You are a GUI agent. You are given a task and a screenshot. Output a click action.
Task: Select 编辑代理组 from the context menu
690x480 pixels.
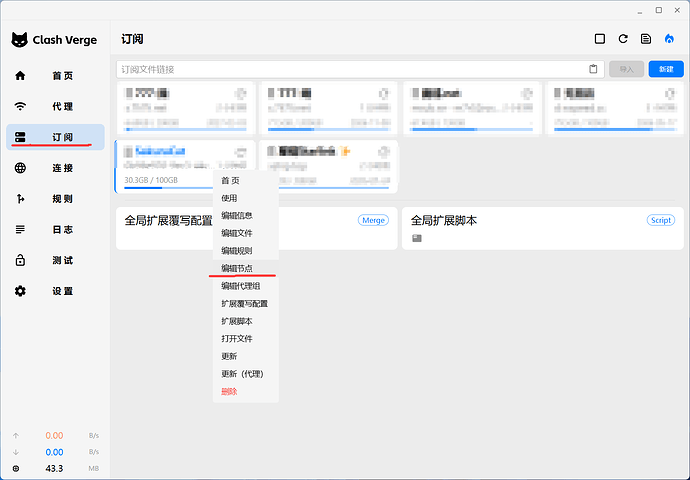(246, 286)
